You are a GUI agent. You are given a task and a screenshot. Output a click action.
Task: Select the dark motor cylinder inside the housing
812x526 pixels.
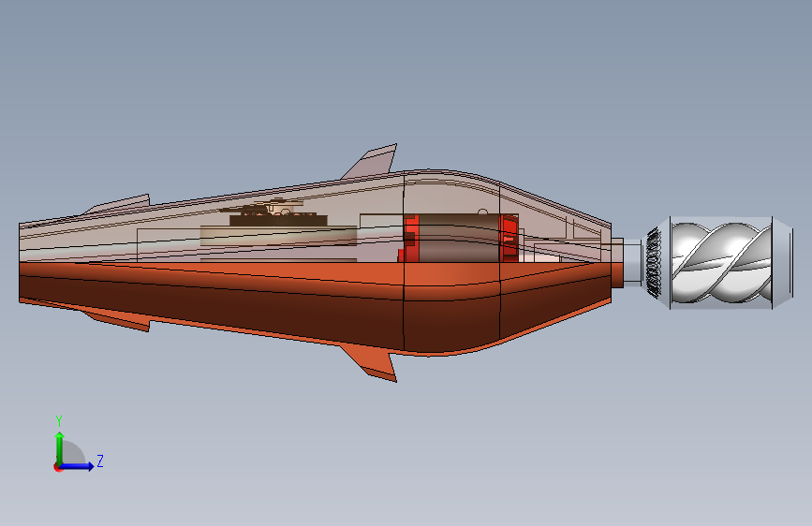(x=458, y=238)
